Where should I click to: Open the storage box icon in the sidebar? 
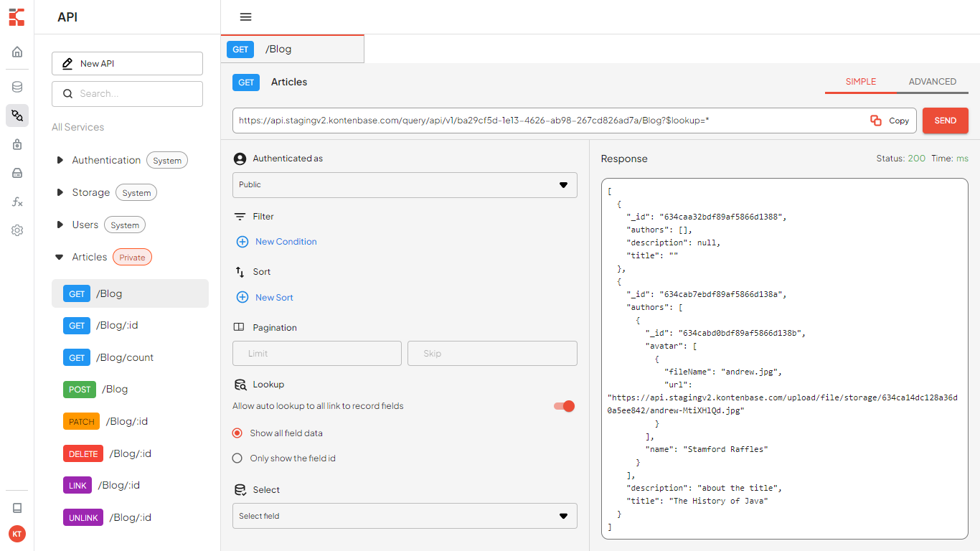pos(17,173)
